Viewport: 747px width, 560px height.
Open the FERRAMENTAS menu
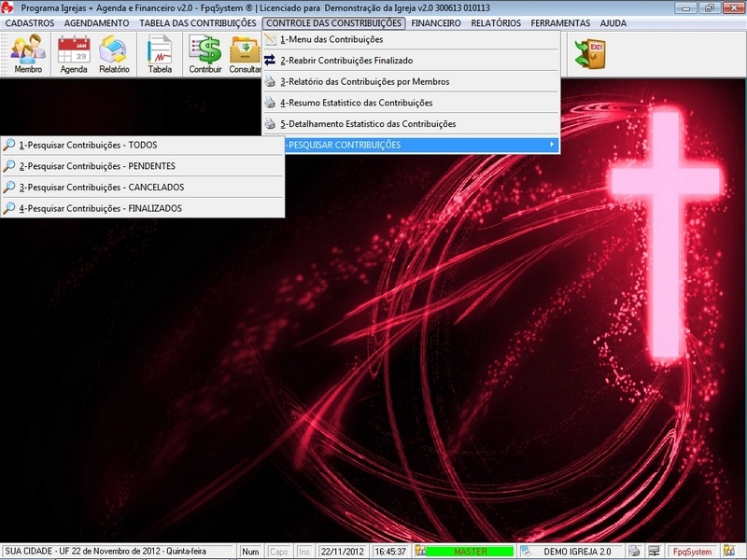(x=560, y=22)
